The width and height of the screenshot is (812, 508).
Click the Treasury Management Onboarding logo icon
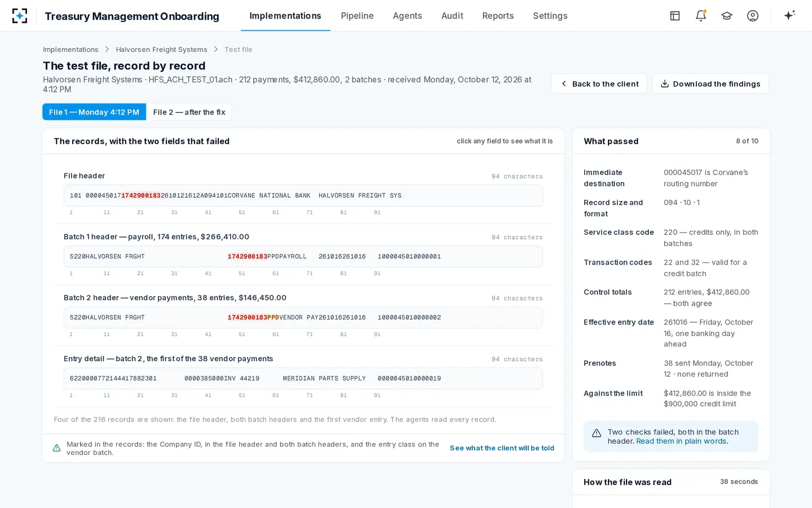point(20,16)
